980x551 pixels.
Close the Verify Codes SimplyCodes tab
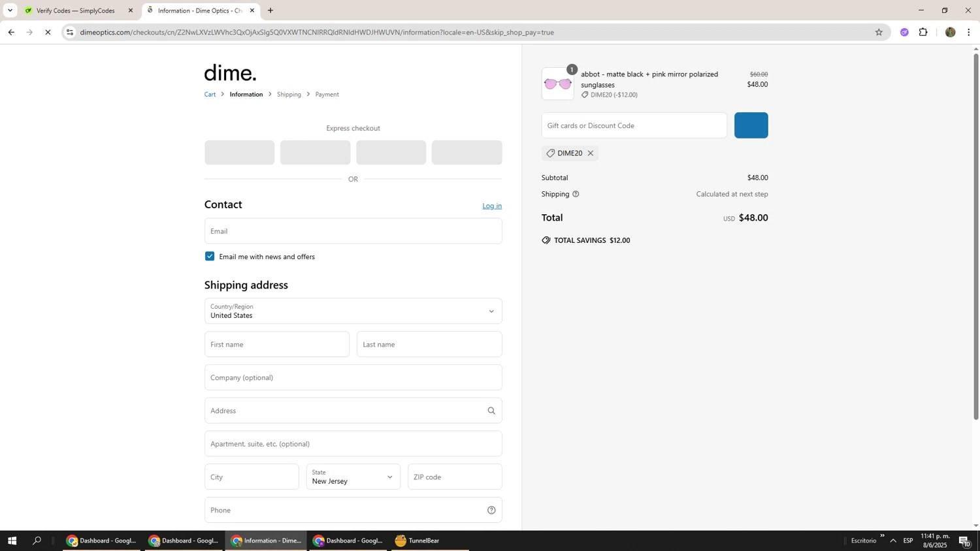pyautogui.click(x=131, y=10)
